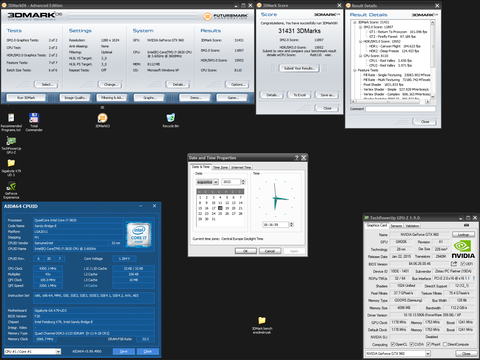
Task: Collapse the Feature Tests tree node
Action: (355, 70)
